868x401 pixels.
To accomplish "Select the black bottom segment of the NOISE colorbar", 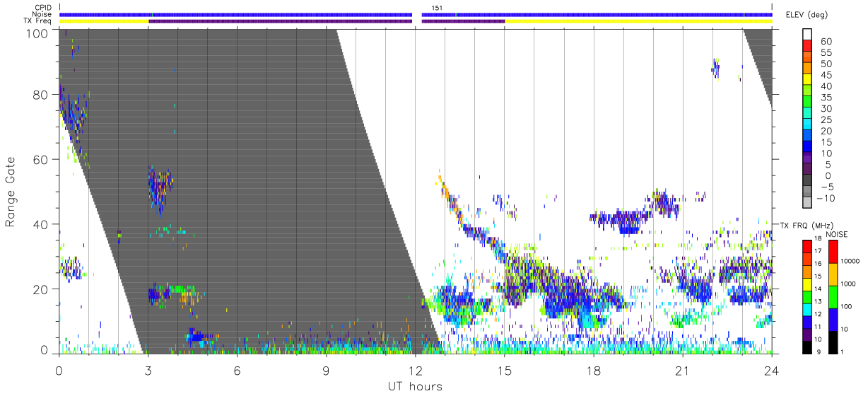I will pos(833,341).
